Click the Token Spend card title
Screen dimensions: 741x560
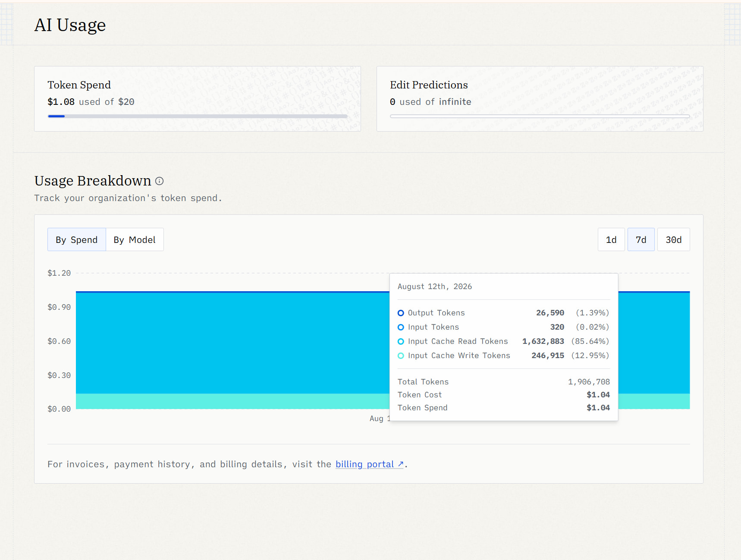pos(79,85)
